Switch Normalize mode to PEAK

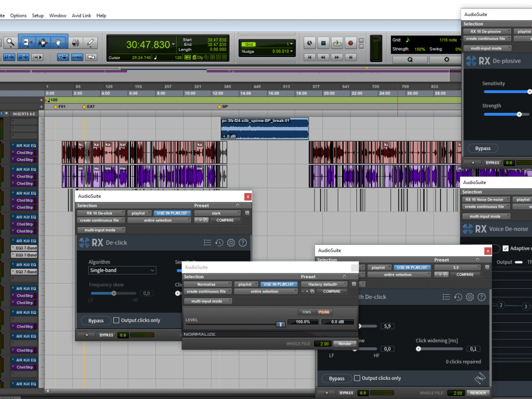click(x=324, y=312)
